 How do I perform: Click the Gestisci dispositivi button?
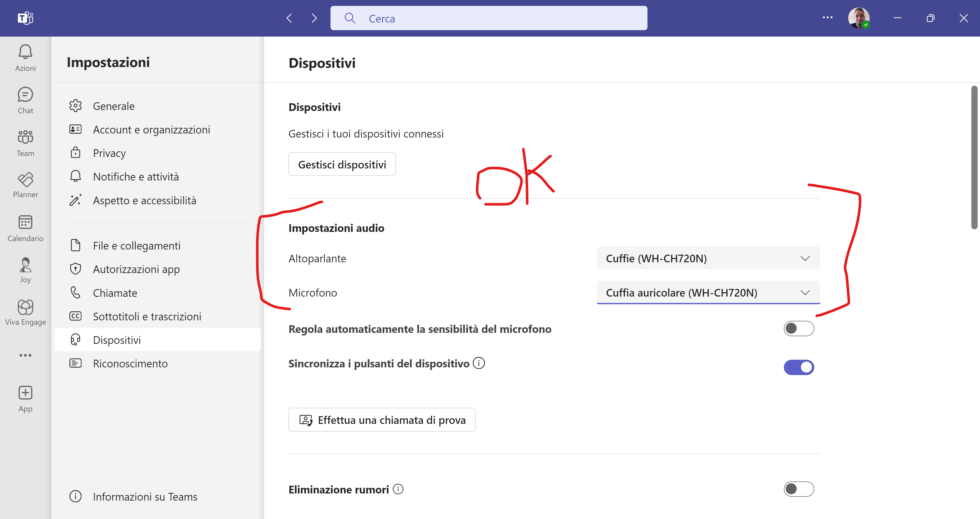(342, 164)
